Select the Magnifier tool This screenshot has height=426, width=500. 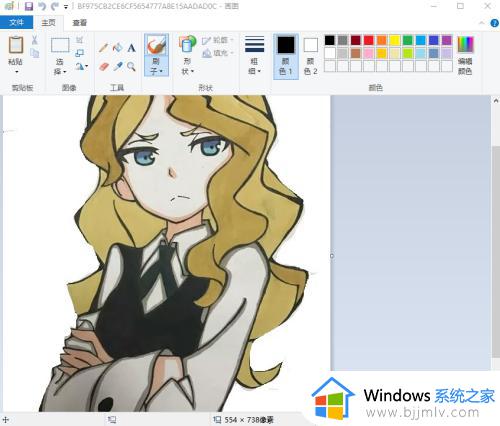[x=131, y=67]
